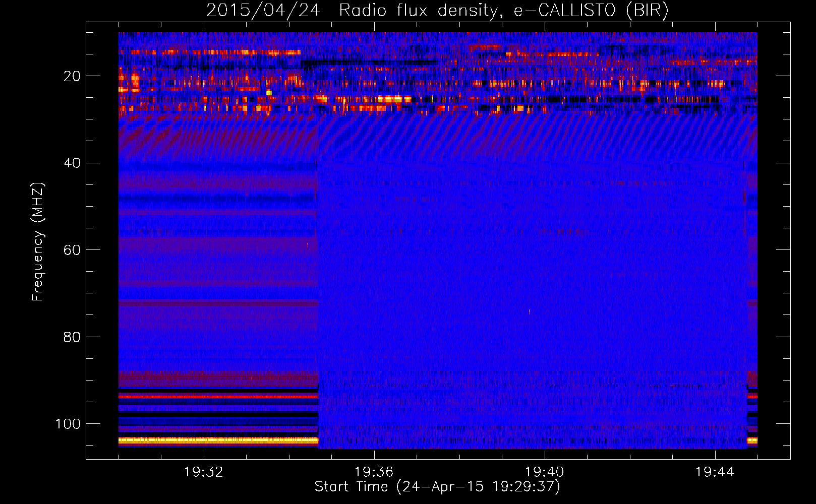This screenshot has width=816, height=504.
Task: Click the 80 frequency tick label
Action: pos(72,337)
